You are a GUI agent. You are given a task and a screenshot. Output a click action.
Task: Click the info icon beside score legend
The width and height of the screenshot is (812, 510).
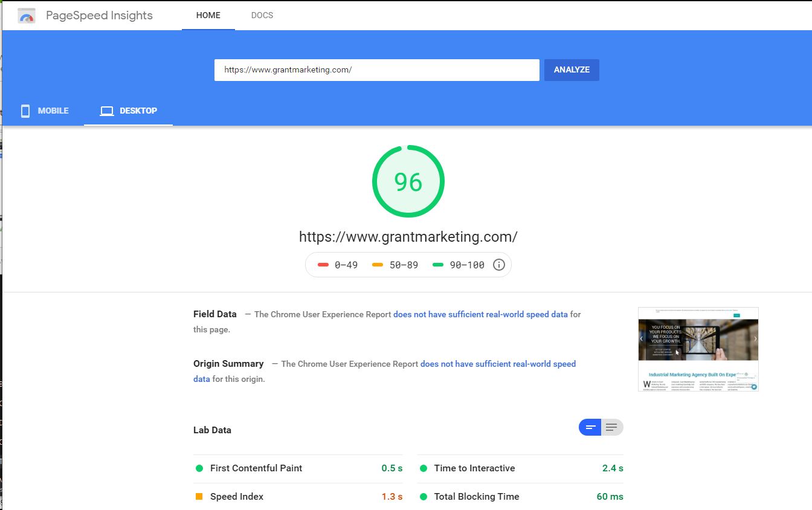coord(498,265)
